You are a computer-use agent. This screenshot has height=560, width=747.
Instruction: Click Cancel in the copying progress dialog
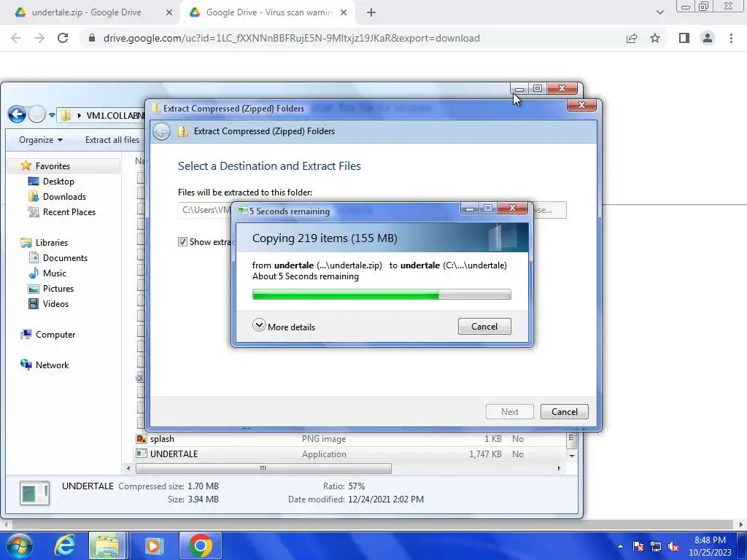point(484,326)
